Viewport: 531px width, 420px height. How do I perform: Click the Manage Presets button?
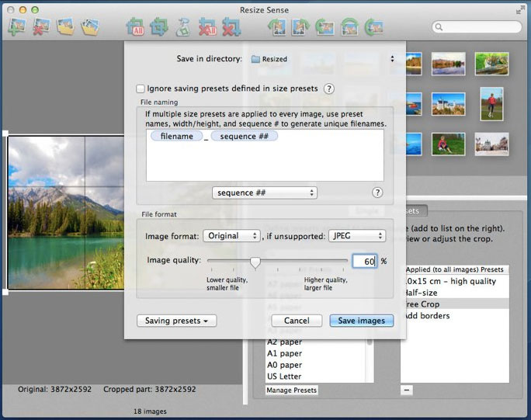click(x=291, y=390)
